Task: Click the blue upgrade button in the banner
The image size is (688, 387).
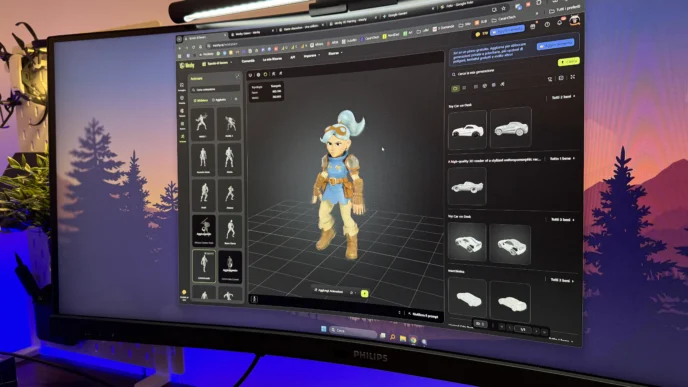Action: pos(555,44)
